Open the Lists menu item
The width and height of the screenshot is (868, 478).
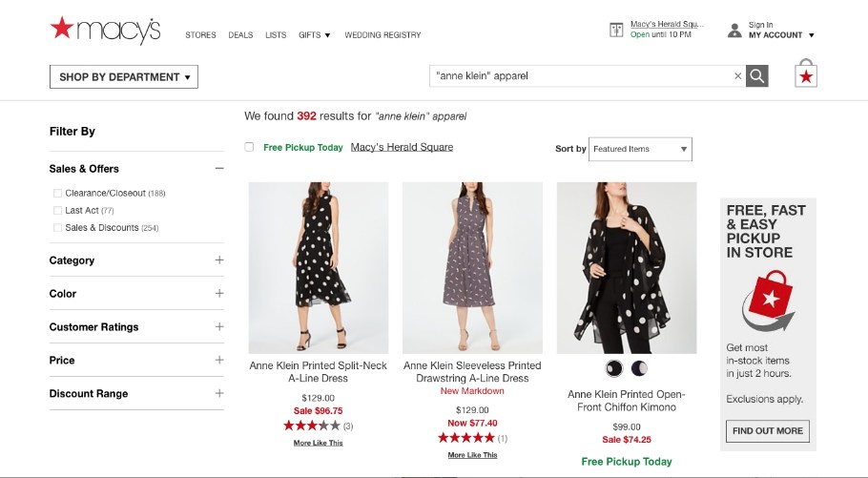pyautogui.click(x=276, y=35)
